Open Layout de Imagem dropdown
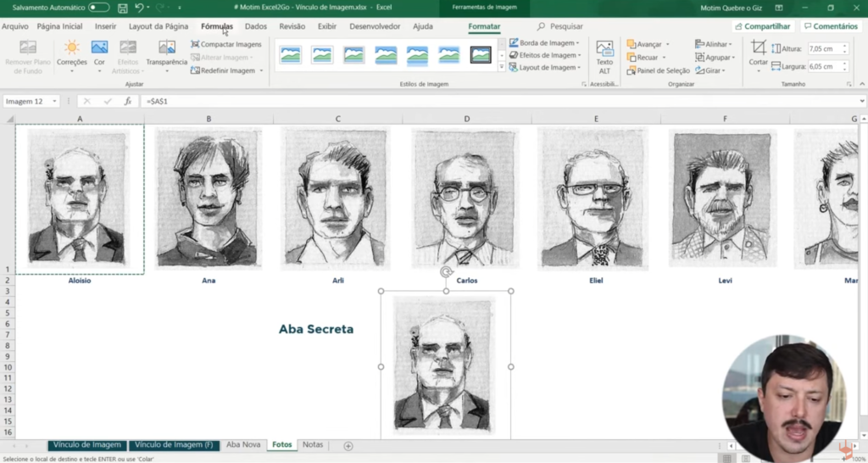 [545, 67]
